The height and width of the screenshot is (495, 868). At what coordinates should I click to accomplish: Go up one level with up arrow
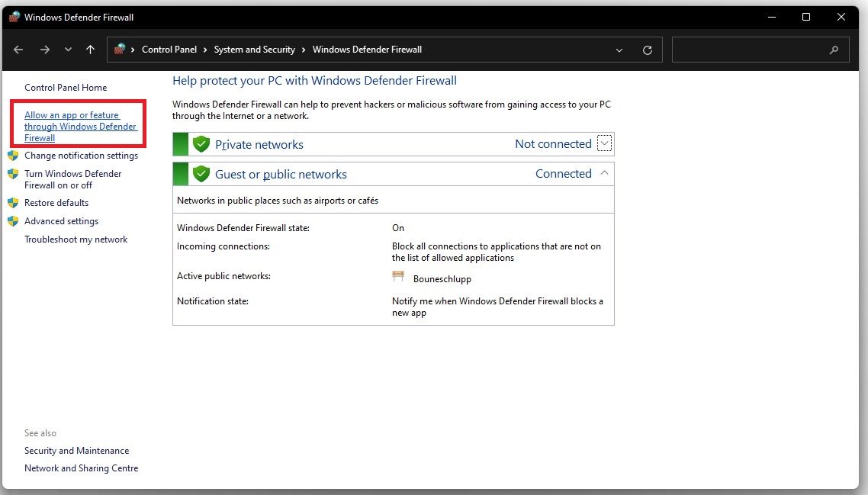click(x=90, y=50)
